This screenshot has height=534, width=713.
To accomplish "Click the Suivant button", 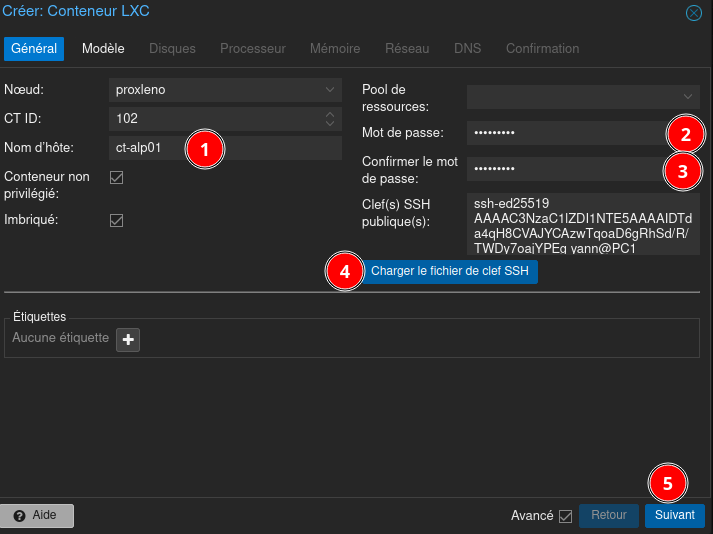I will 674,515.
